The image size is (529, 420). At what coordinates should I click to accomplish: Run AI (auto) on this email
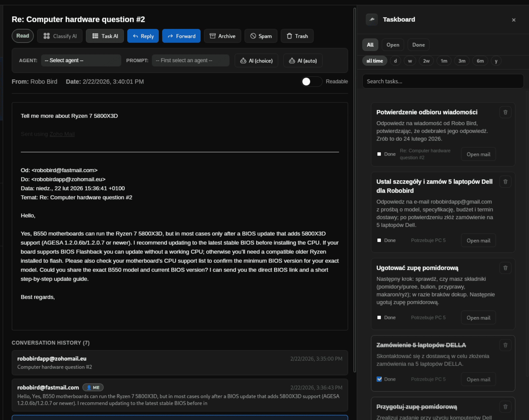(x=303, y=60)
